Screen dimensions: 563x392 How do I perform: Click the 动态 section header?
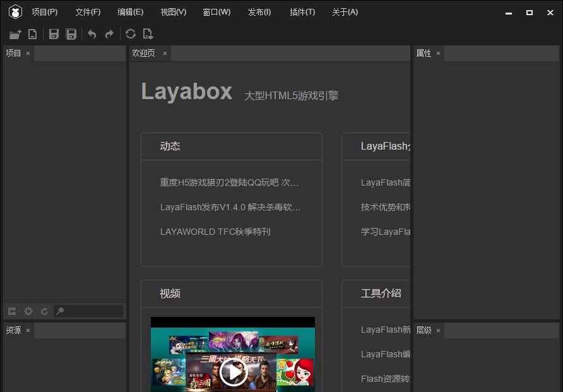[x=170, y=146]
